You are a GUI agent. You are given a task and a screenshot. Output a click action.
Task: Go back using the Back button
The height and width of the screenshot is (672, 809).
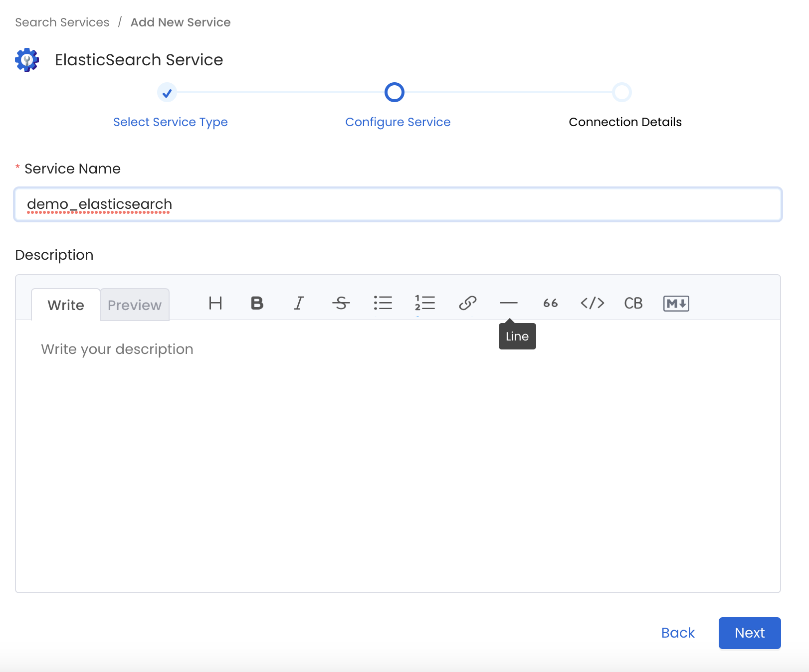pos(678,633)
